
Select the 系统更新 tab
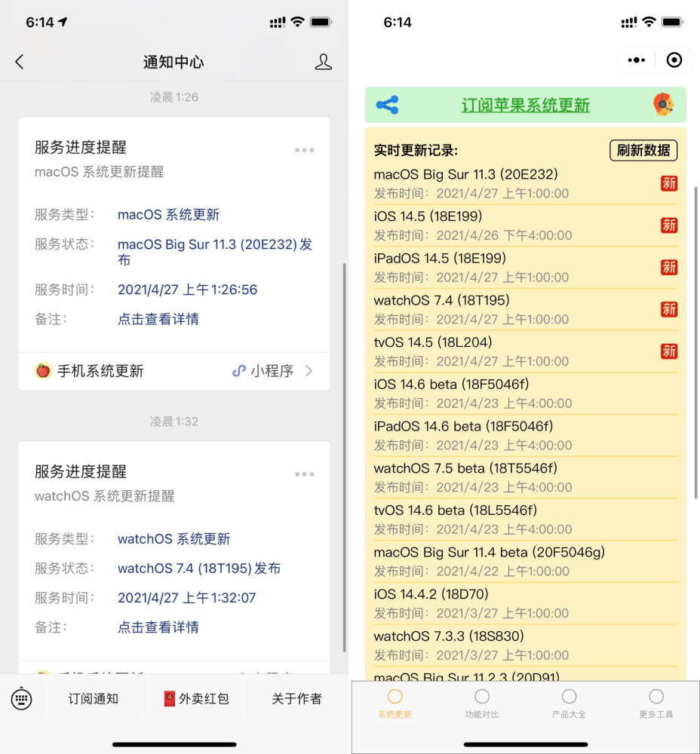click(395, 703)
